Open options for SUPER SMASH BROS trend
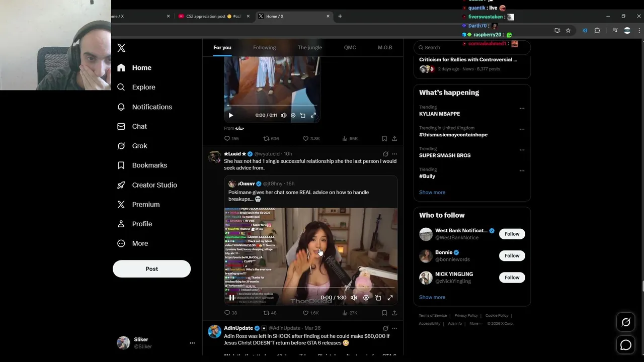This screenshot has width=644, height=362. 522,150
